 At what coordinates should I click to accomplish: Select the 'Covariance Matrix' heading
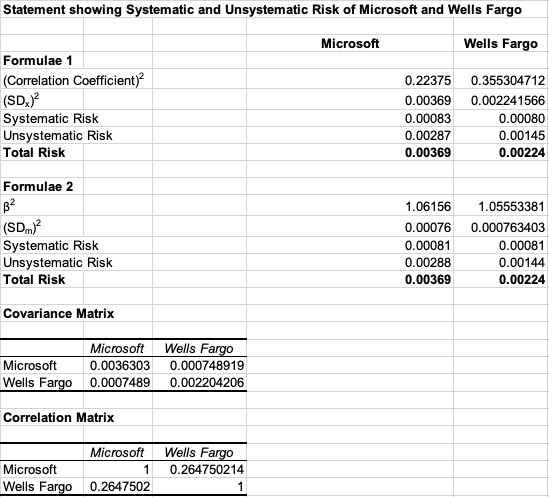[x=58, y=313]
